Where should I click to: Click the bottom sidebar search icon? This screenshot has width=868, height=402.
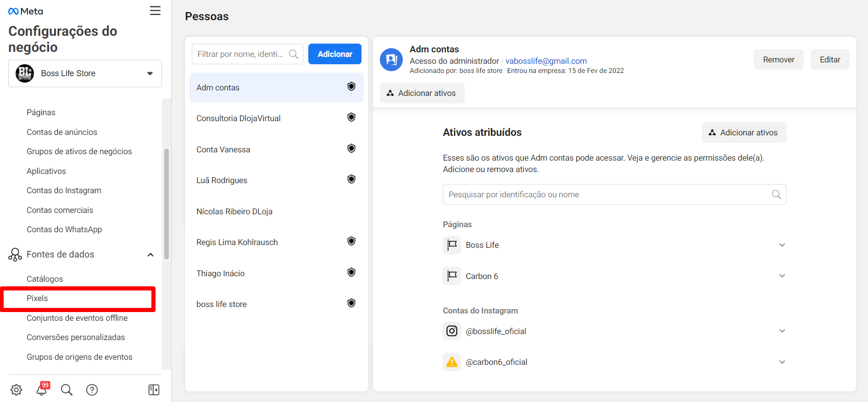coord(67,390)
